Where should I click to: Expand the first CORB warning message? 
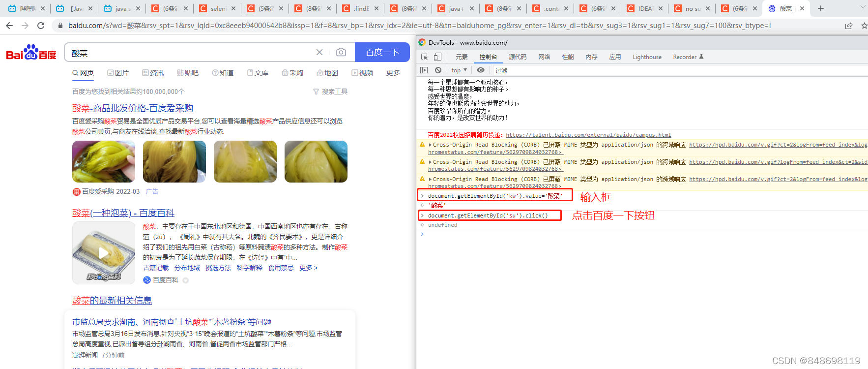(430, 145)
